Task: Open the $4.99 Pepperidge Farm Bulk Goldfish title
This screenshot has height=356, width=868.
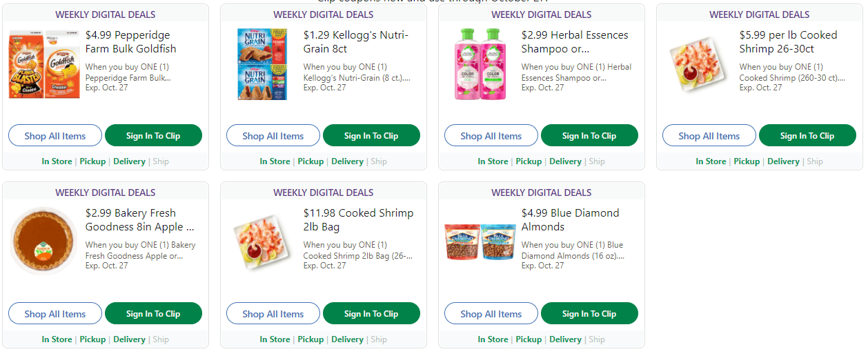Action: click(x=131, y=42)
